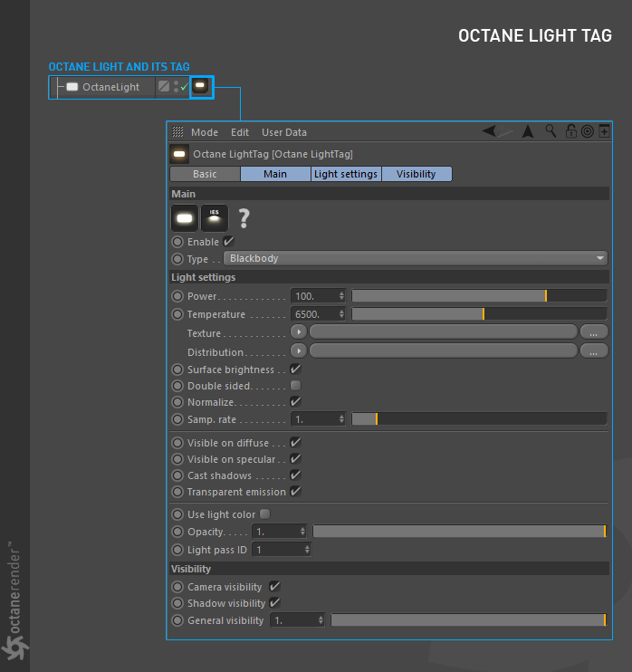The height and width of the screenshot is (672, 632).
Task: Click the Samp. rate stepper arrows
Action: click(x=341, y=418)
